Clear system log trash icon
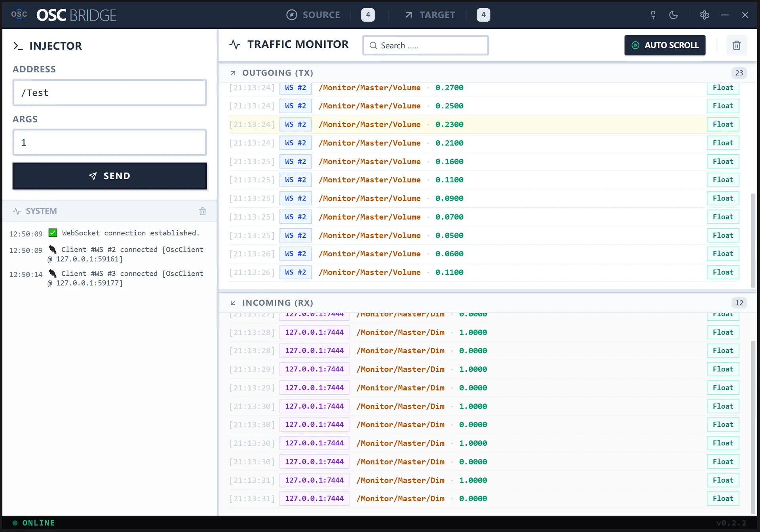This screenshot has height=532, width=760. coord(202,211)
